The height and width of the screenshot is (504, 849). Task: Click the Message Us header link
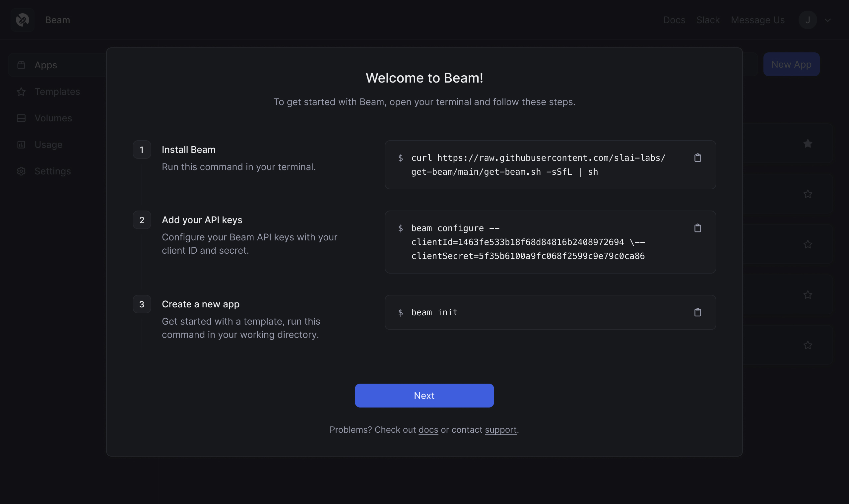(x=758, y=20)
